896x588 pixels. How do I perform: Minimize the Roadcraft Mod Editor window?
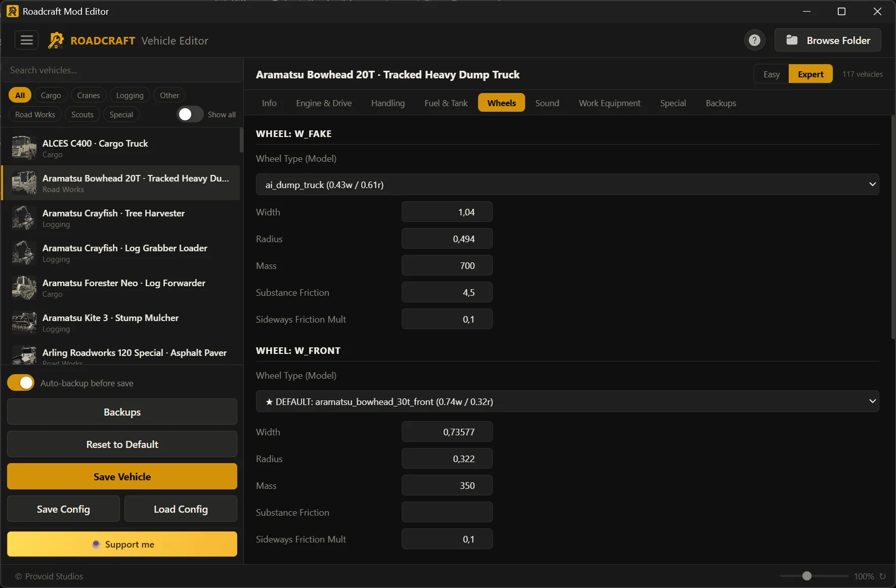[x=806, y=11]
